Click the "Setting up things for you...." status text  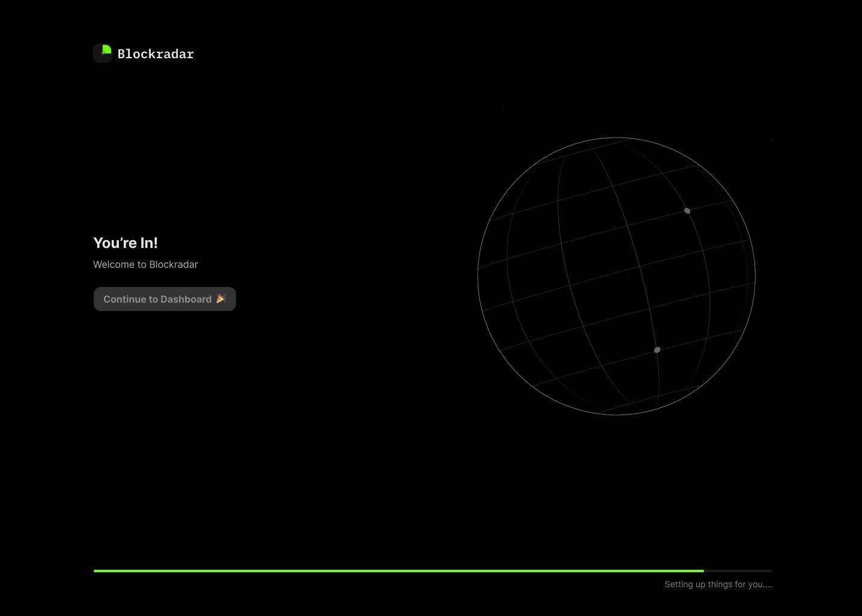(x=718, y=584)
